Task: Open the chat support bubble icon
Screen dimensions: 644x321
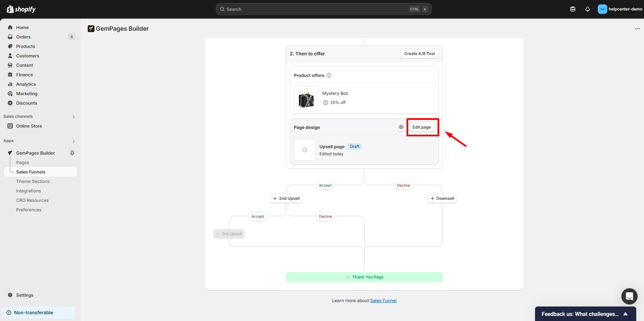Action: click(629, 296)
